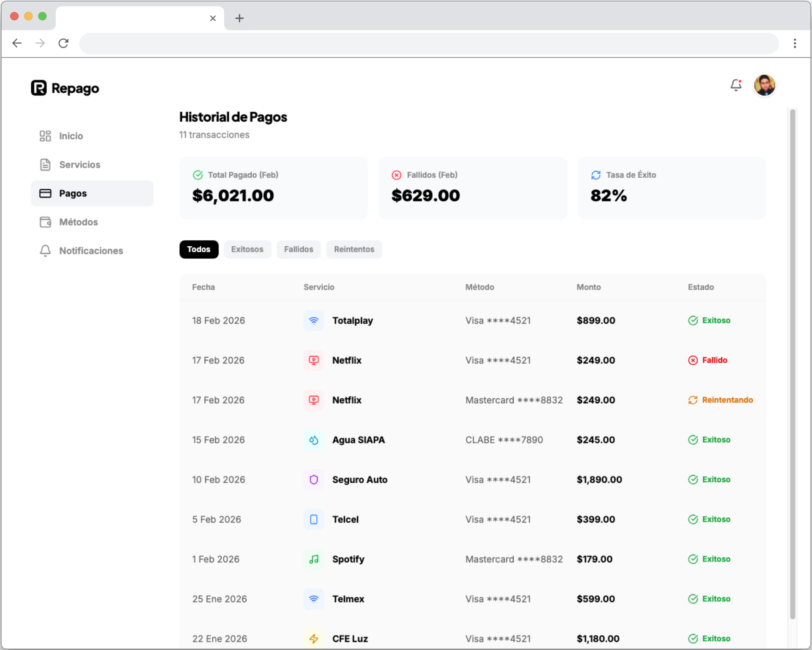Select the Todos filter tab
Viewport: 812px width, 650px height.
click(x=199, y=249)
